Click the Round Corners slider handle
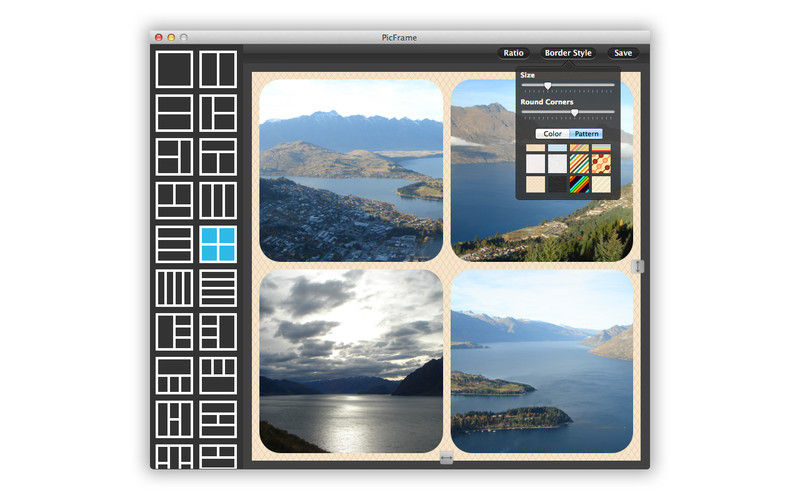 click(574, 113)
